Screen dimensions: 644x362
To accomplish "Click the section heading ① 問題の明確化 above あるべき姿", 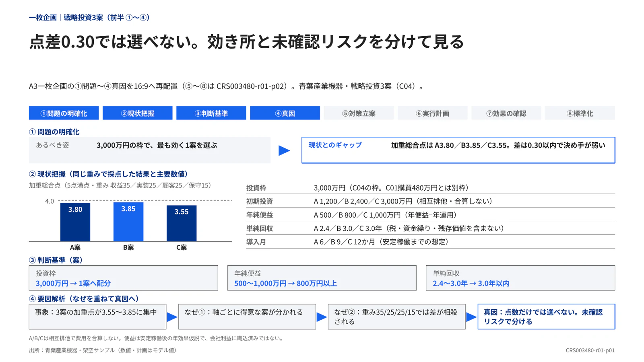I will click(54, 132).
